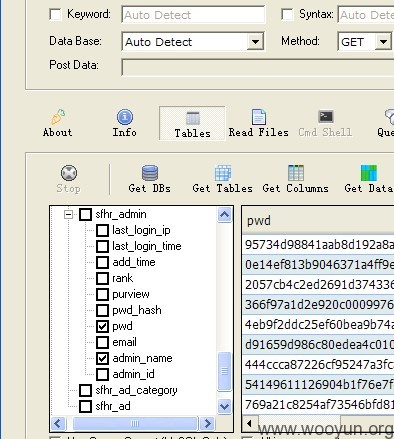Click the Get DBs icon
The height and width of the screenshot is (439, 394).
point(150,173)
